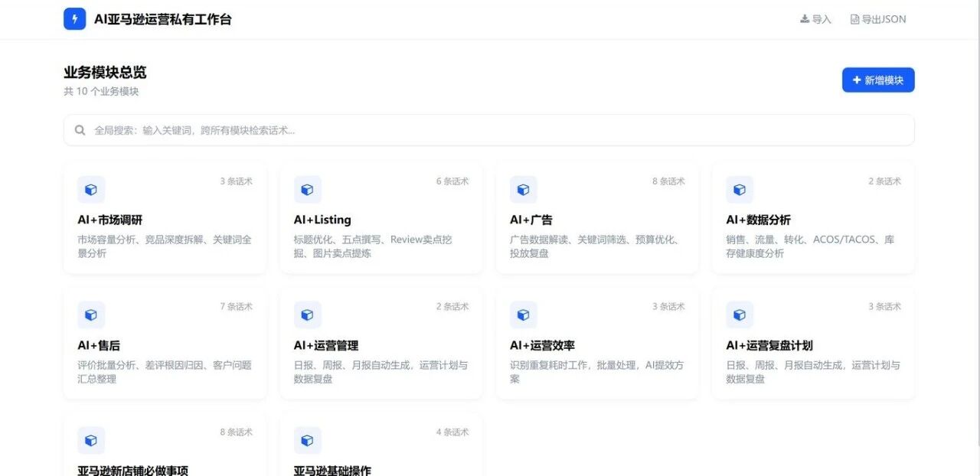Click 3 条话术 on the AI+市场调研 card
980x476 pixels.
click(x=237, y=181)
